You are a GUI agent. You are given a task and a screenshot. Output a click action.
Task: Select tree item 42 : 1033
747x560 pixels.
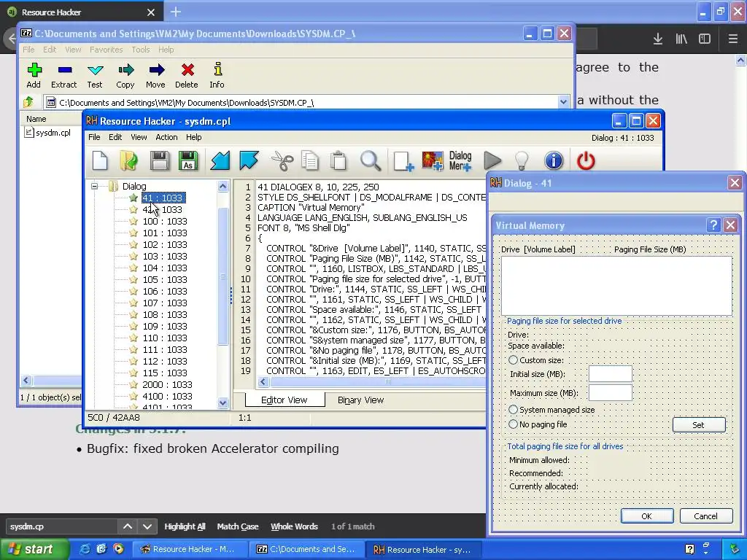(x=162, y=209)
